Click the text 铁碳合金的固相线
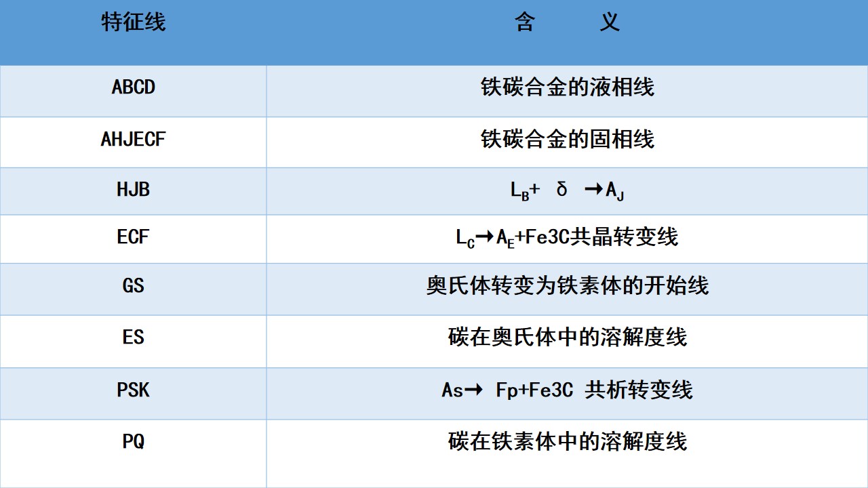Viewport: 868px width, 488px height. [x=567, y=139]
